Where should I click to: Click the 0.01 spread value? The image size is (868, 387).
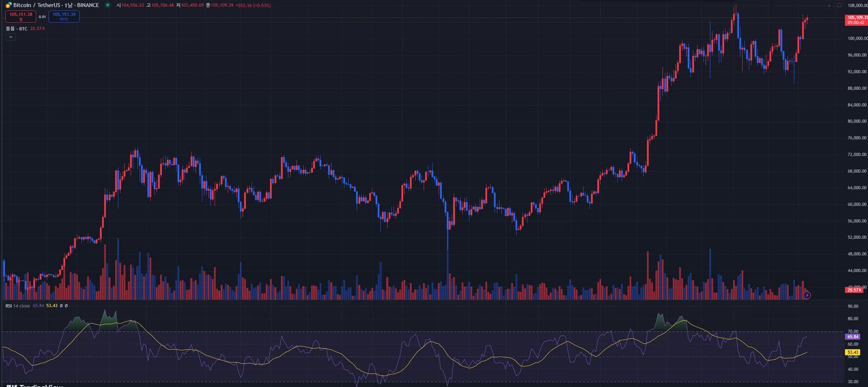pyautogui.click(x=42, y=17)
